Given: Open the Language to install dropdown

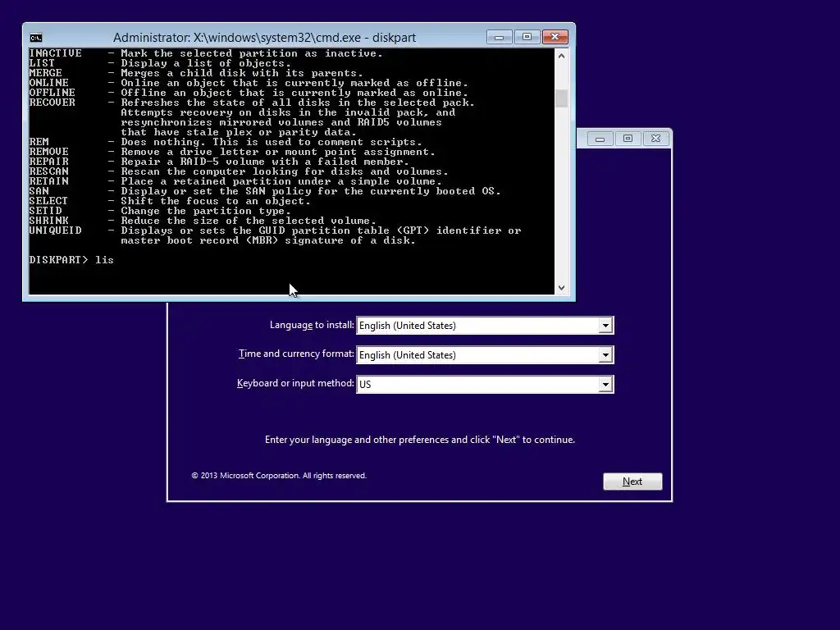Looking at the screenshot, I should [485, 325].
